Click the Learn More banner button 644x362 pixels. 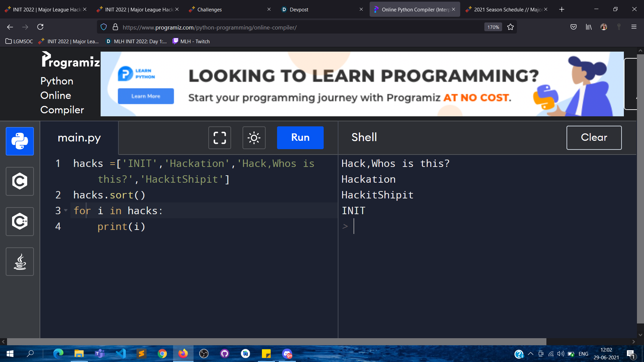pyautogui.click(x=146, y=96)
